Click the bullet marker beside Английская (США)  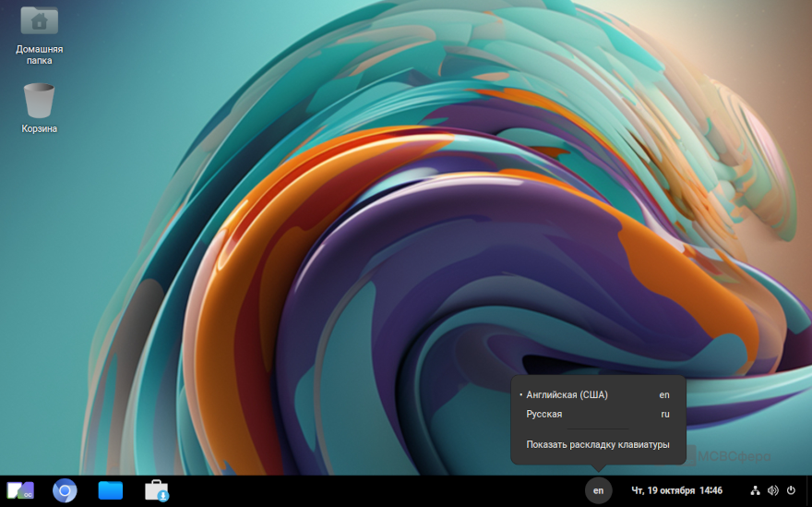tap(520, 394)
